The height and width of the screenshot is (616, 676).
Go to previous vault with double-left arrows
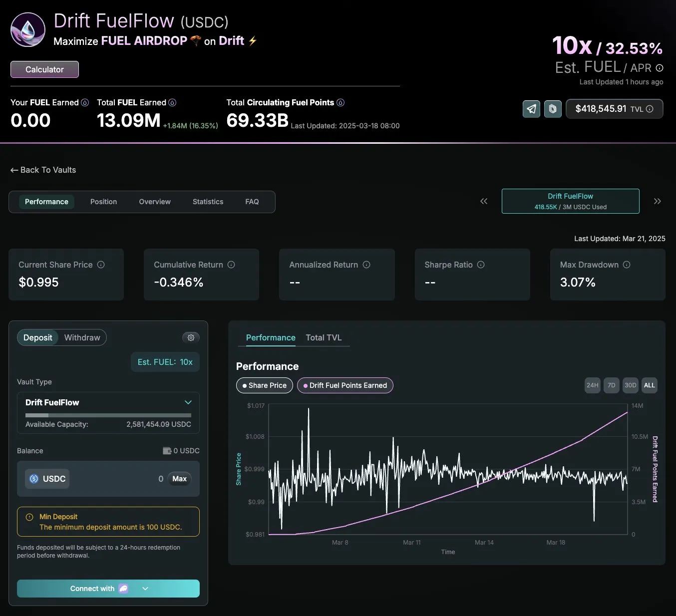484,201
